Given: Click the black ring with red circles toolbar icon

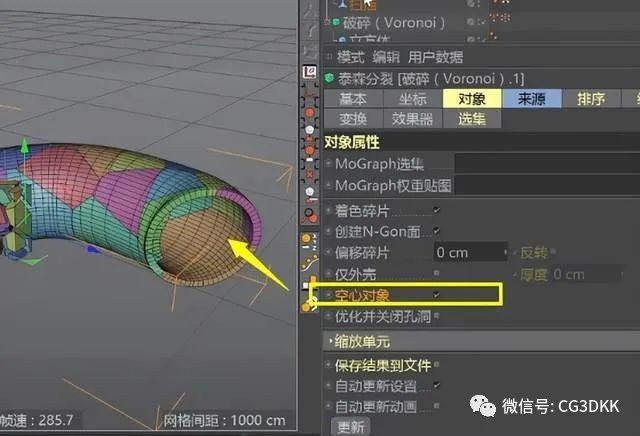Looking at the screenshot, I should point(310,215).
